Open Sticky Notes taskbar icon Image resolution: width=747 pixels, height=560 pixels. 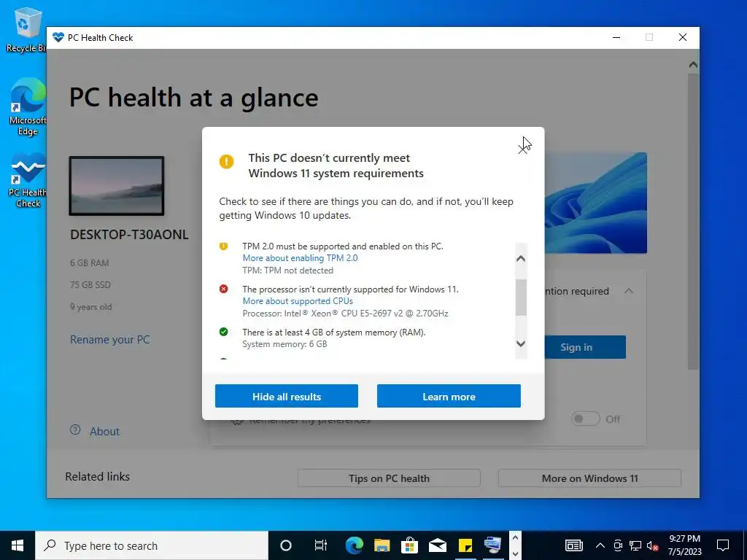tap(465, 545)
